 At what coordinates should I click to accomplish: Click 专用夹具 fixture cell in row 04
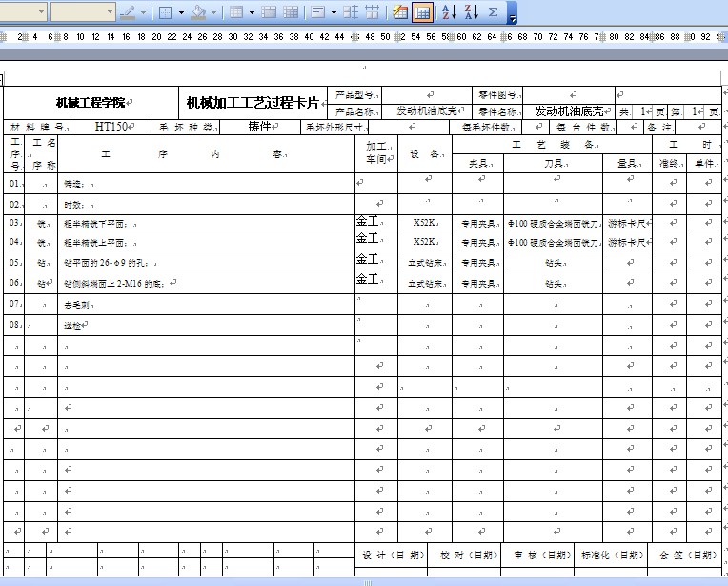coord(477,243)
